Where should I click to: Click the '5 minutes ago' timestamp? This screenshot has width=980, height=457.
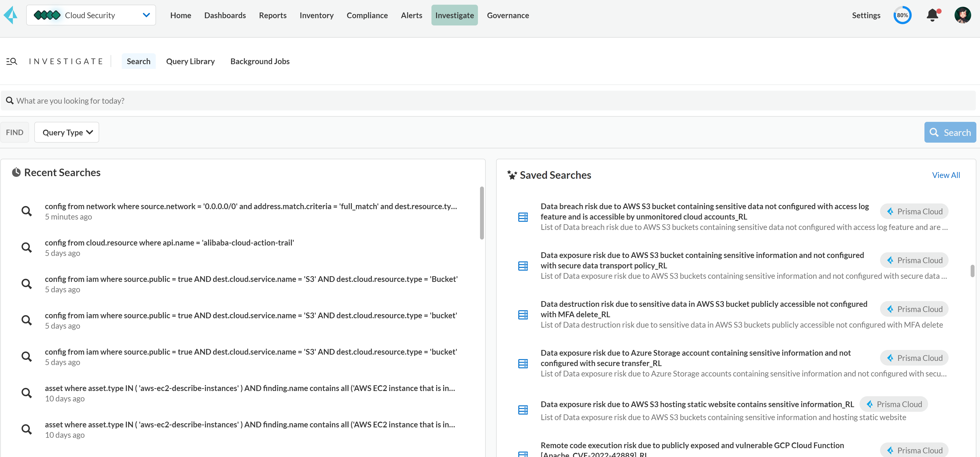pos(69,217)
